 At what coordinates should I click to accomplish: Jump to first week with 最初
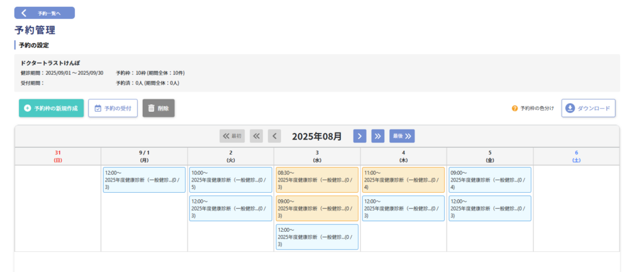(x=232, y=136)
